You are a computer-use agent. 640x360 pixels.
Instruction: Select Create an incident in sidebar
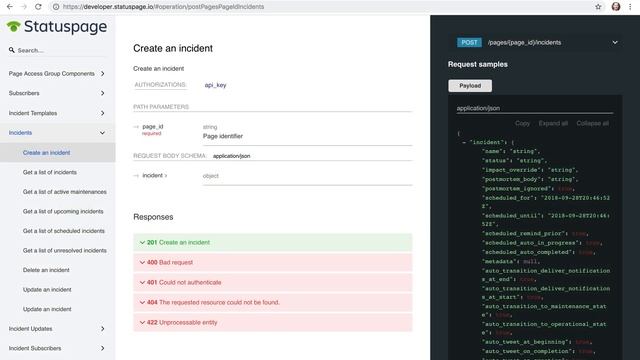click(x=57, y=153)
